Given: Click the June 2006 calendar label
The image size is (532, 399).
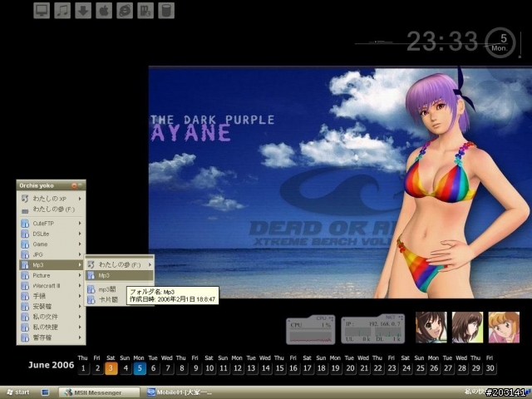Looking at the screenshot, I should pyautogui.click(x=52, y=365).
